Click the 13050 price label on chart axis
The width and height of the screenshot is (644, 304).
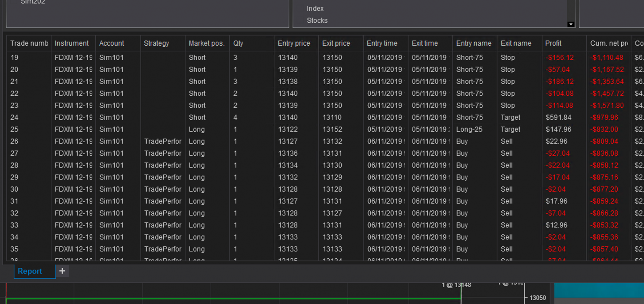pos(538,298)
